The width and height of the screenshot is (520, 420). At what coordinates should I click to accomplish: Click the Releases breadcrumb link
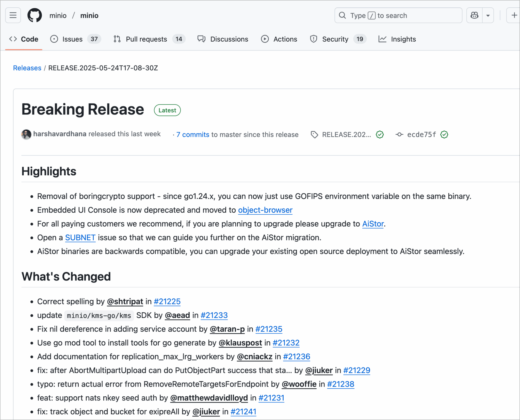click(x=27, y=68)
